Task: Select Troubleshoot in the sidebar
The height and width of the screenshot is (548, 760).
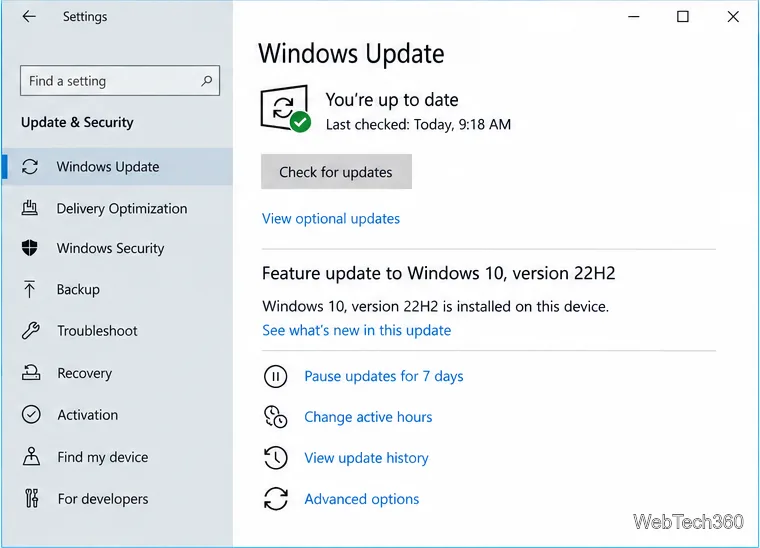Action: click(117, 331)
